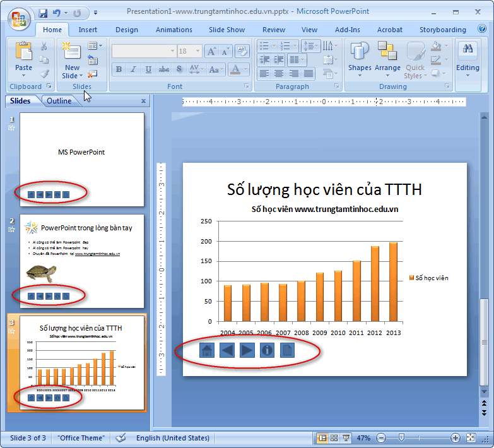The image size is (494, 448).
Task: Toggle Bold formatting
Action: 119,69
